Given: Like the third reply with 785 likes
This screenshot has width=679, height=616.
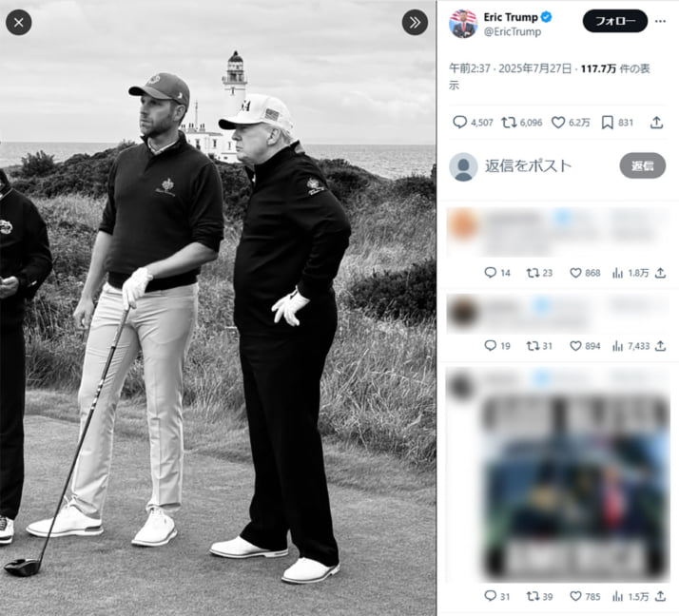Looking at the screenshot, I should click(575, 596).
